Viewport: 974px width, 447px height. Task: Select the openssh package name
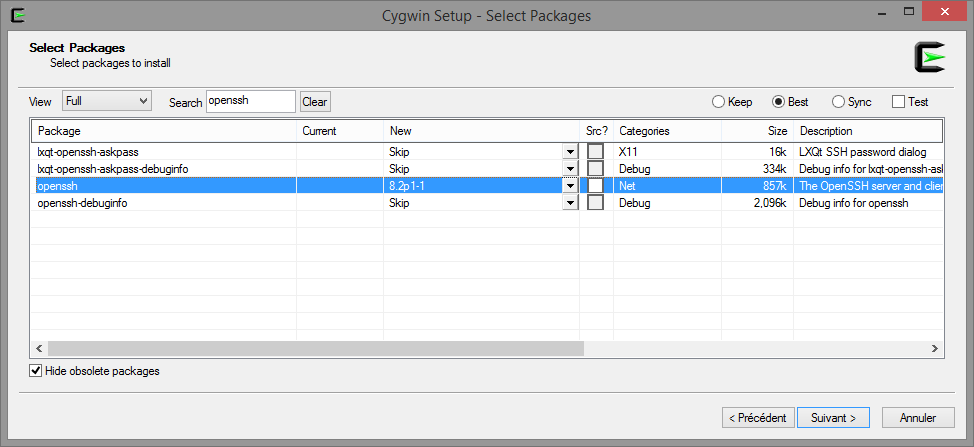[57, 185]
